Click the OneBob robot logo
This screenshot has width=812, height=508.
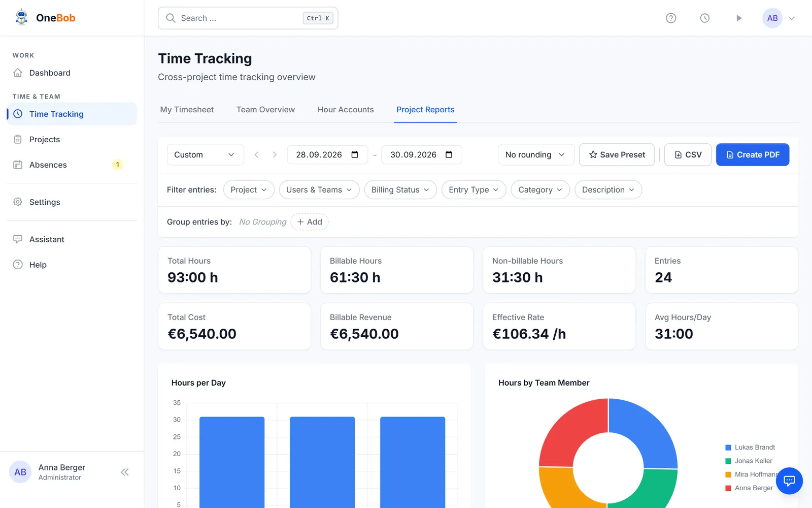click(x=21, y=17)
